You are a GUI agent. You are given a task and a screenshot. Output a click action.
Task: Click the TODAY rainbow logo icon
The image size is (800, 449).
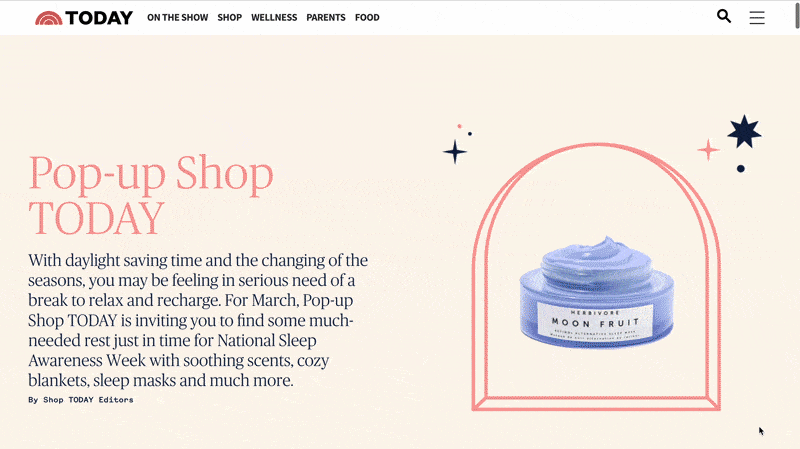pos(48,18)
